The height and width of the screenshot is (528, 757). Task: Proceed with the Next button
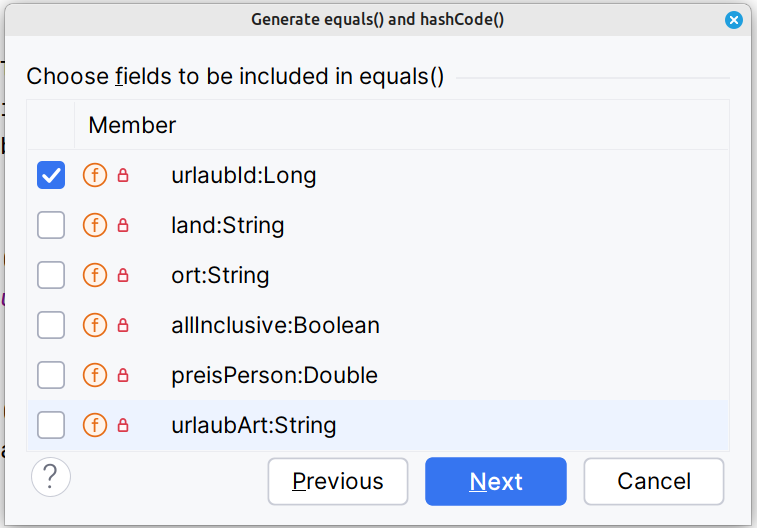click(x=496, y=481)
